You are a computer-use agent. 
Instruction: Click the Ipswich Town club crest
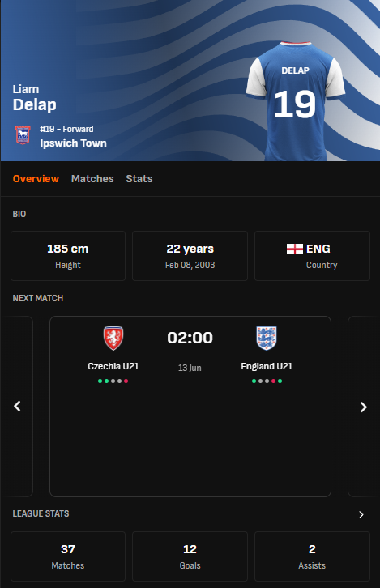pos(23,135)
